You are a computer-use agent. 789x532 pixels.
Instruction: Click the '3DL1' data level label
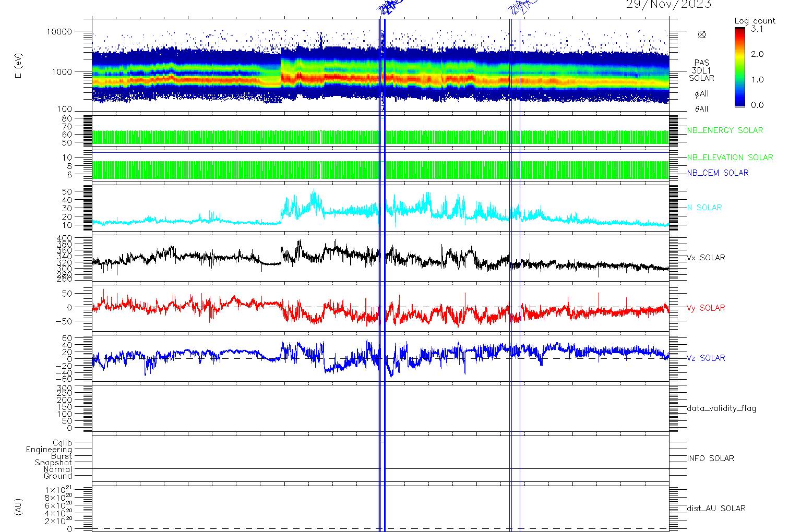click(702, 70)
